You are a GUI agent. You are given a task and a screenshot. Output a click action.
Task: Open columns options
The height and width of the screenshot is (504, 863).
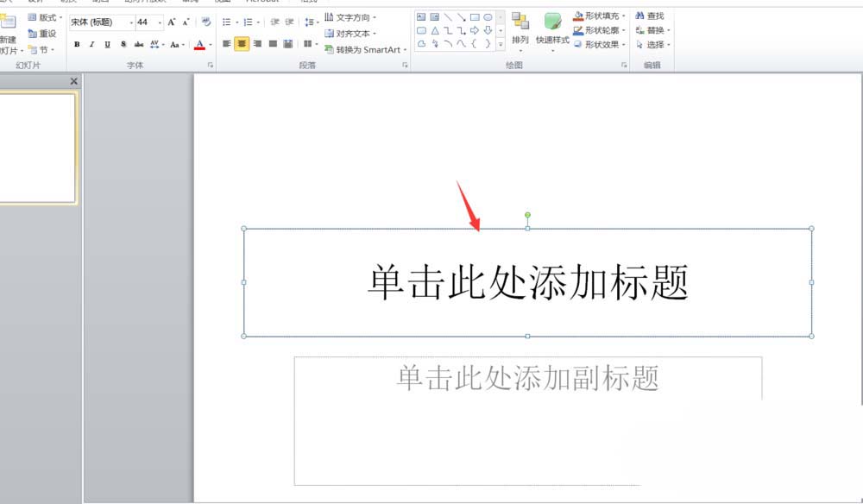click(x=311, y=43)
